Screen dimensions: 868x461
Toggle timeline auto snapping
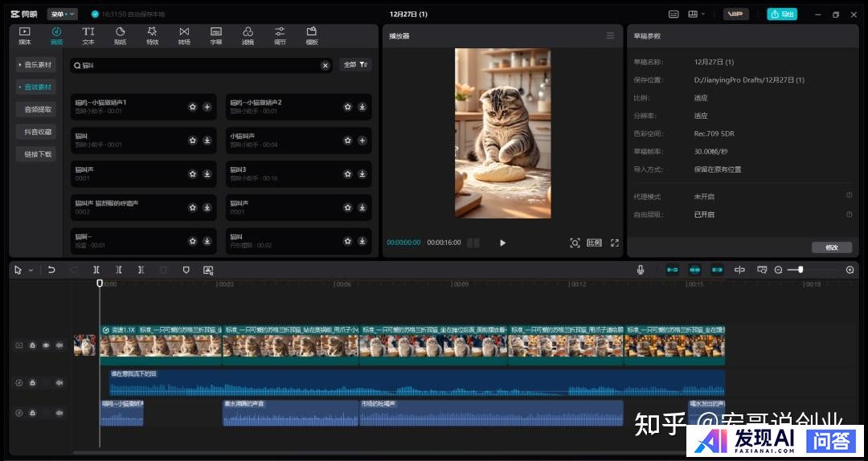694,270
